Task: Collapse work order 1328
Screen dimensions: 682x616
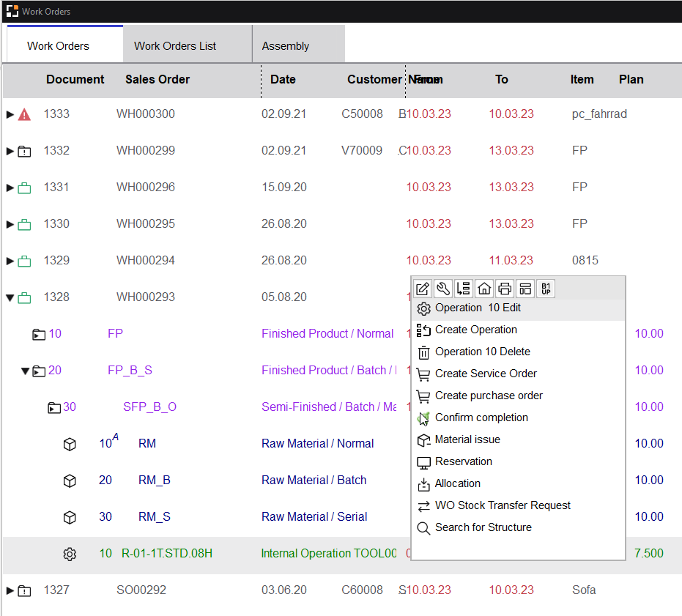Action: pos(10,297)
